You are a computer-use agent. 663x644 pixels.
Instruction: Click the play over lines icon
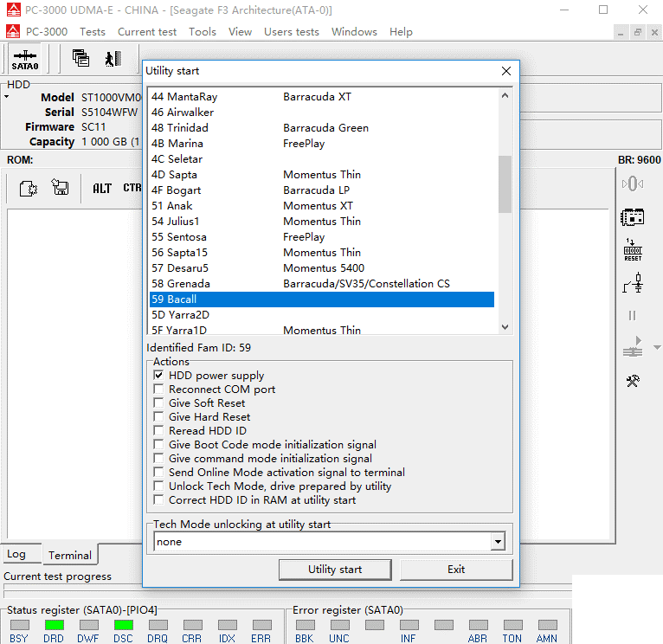point(633,347)
